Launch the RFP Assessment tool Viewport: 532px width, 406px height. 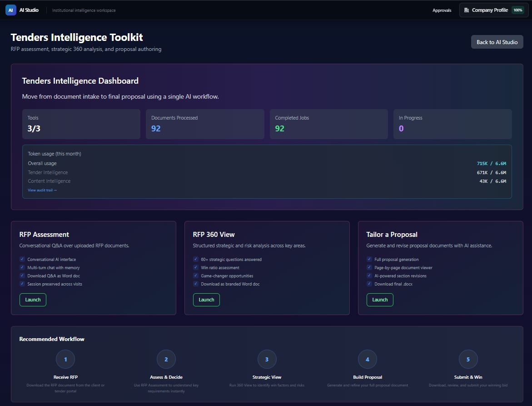click(33, 300)
